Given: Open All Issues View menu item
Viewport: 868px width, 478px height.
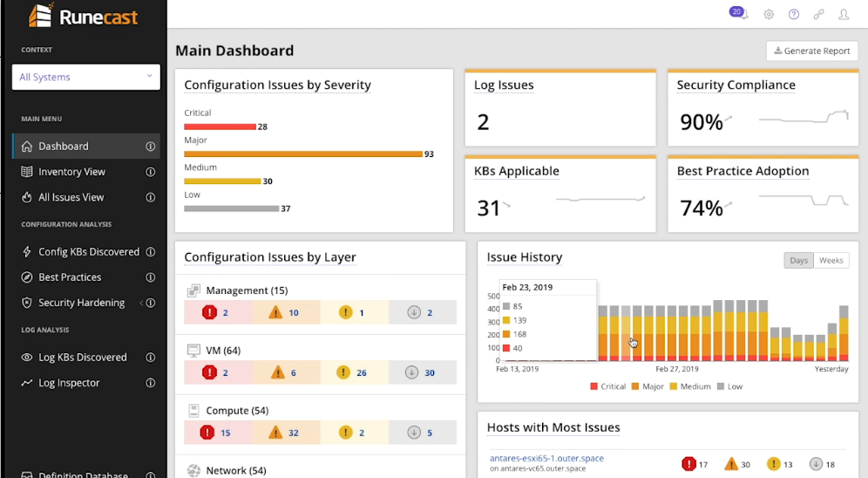Looking at the screenshot, I should [x=85, y=197].
